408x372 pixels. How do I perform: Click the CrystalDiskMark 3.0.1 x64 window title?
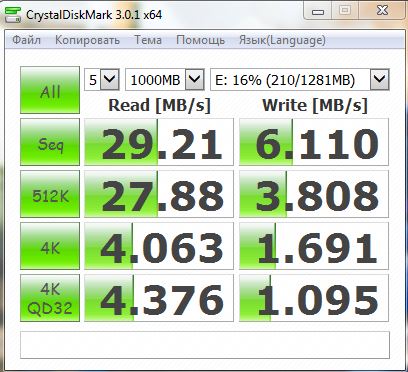[x=94, y=15]
